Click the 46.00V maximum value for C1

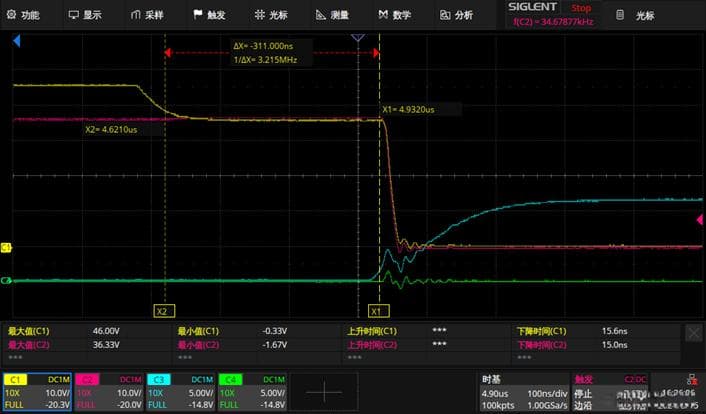tap(106, 331)
